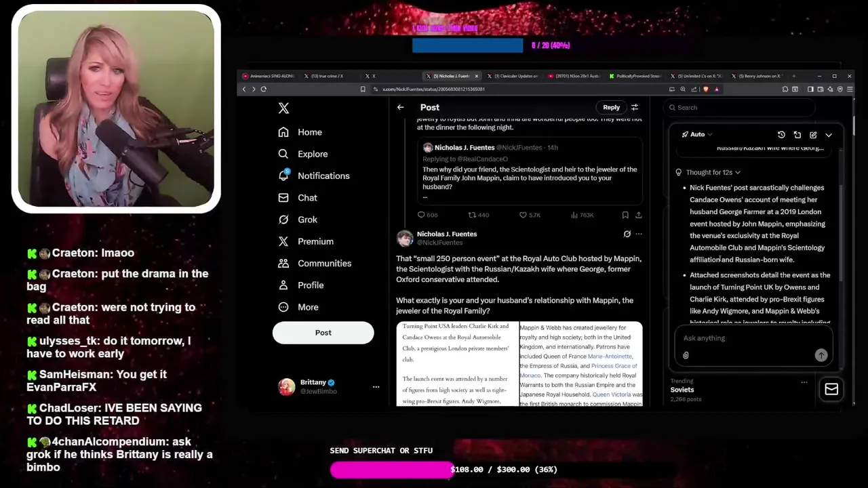Screen dimensions: 868x488
Task: Attach a file in Grok chat
Action: 686,355
